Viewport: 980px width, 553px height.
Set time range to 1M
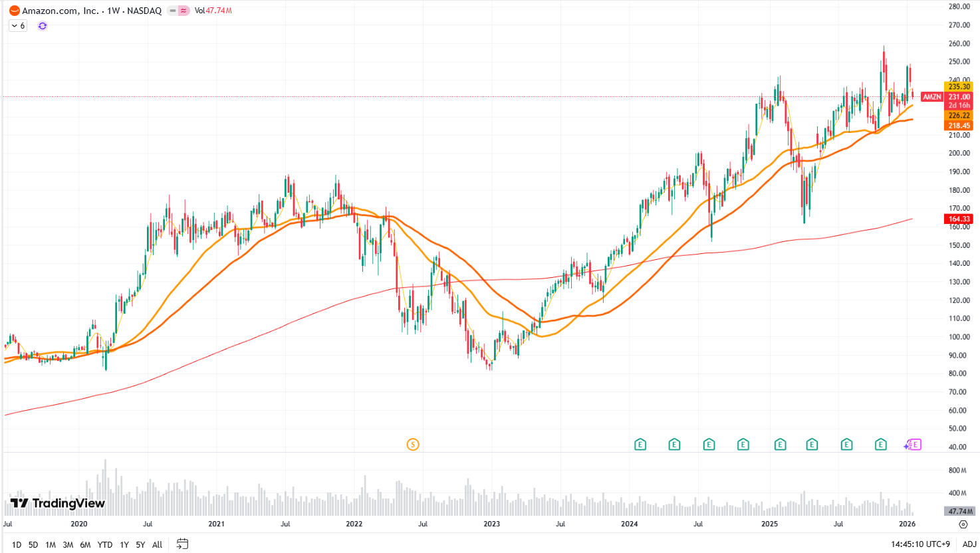point(51,545)
